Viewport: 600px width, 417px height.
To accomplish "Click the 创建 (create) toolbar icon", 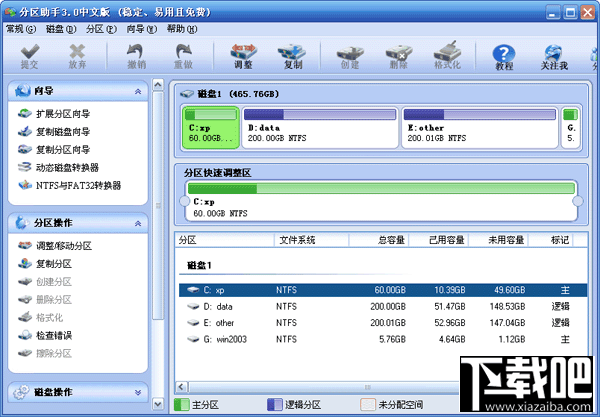I will (350, 57).
